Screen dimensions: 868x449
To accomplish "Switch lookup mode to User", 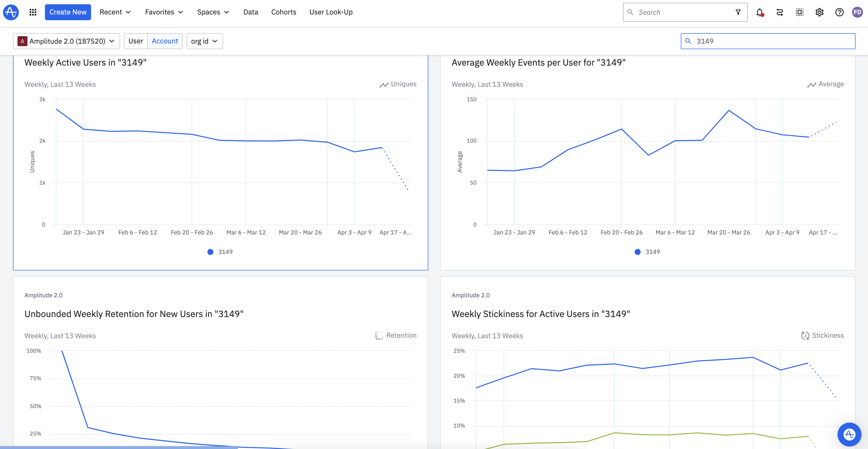I will [136, 41].
